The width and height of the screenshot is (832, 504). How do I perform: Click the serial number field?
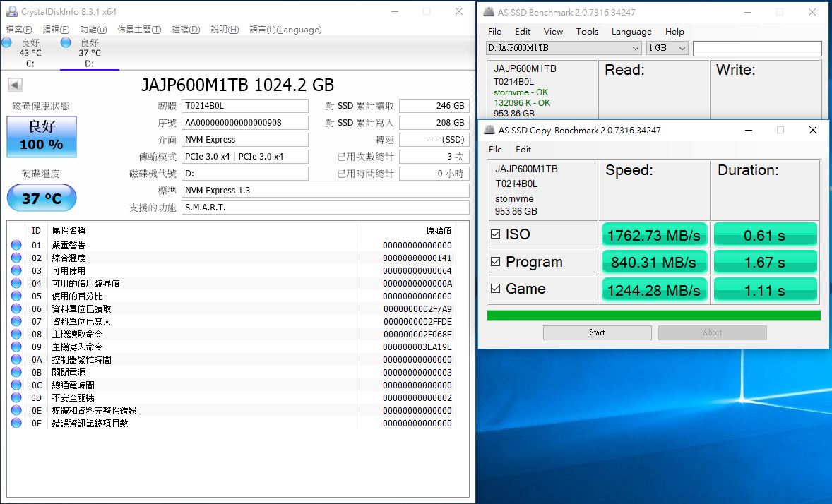click(x=244, y=123)
